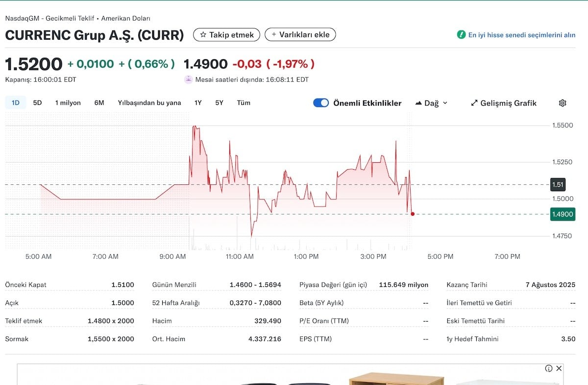Click the EPS (TTM) label

pos(316,339)
